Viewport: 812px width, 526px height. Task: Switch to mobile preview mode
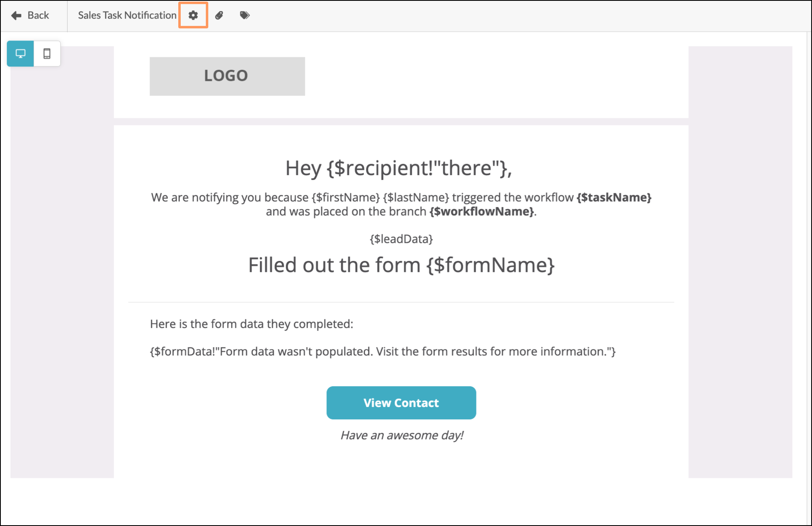(x=47, y=53)
